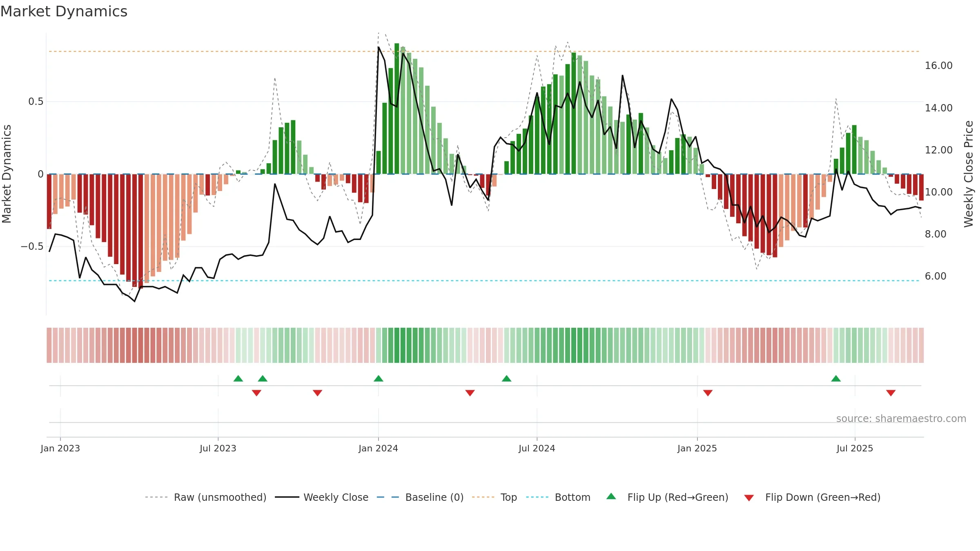
Task: Click the 8.00 price axis label
Action: [935, 234]
